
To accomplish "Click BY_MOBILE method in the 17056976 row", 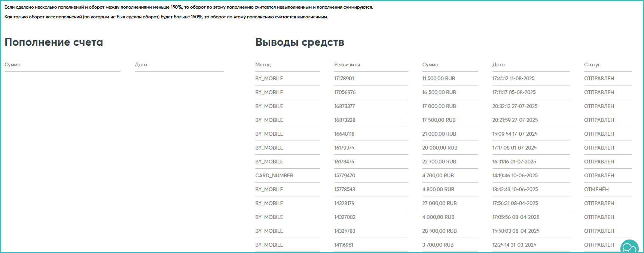I will (269, 92).
